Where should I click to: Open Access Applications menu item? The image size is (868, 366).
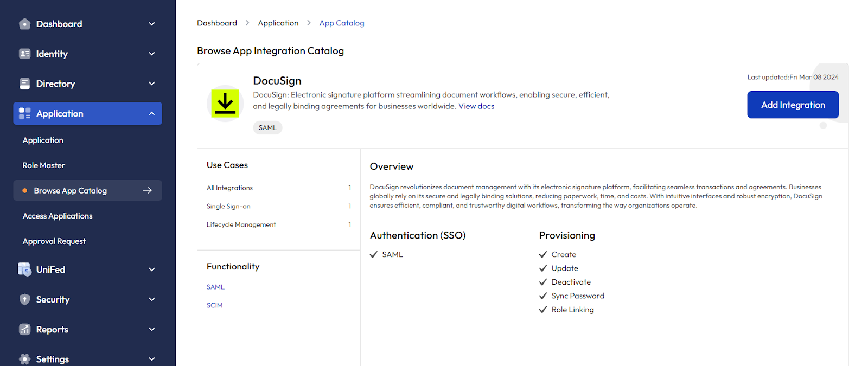coord(58,216)
